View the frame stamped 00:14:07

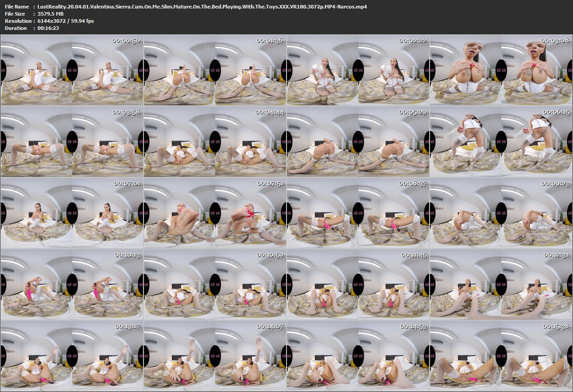(x=215, y=356)
